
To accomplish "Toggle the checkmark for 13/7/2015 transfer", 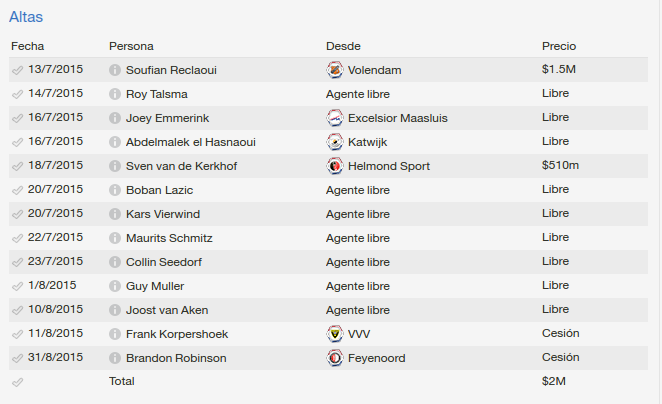I will (17, 70).
